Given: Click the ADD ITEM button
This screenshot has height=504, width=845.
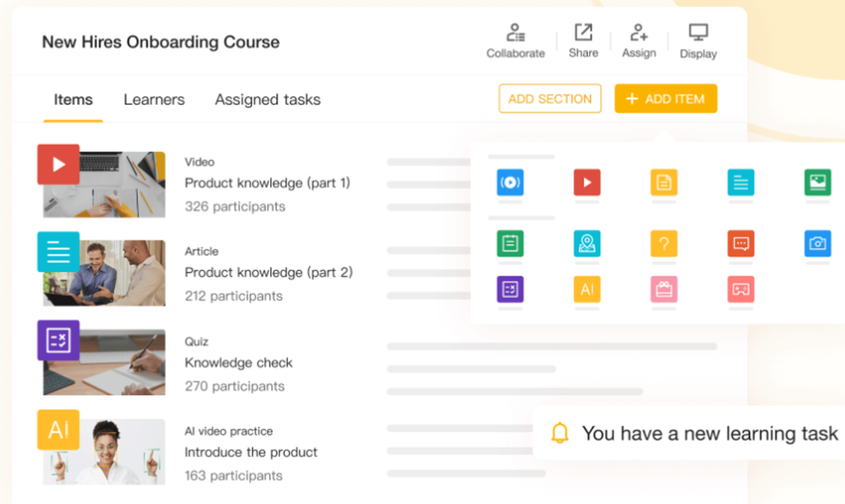Looking at the screenshot, I should (666, 99).
